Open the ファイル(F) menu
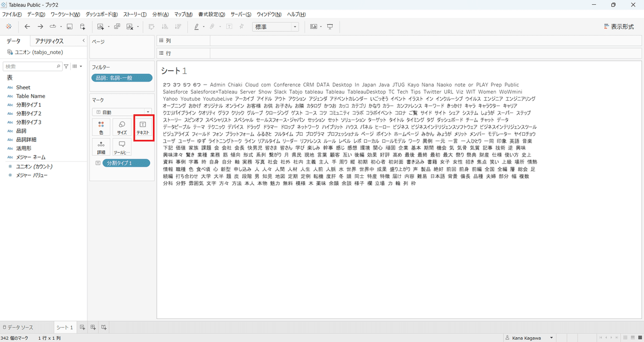The width and height of the screenshot is (644, 342). coord(13,14)
